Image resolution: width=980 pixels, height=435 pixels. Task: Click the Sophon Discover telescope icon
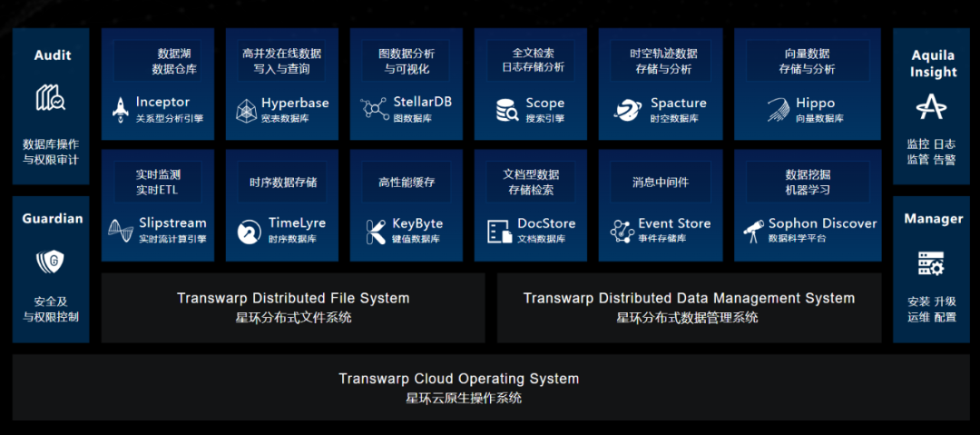[753, 231]
